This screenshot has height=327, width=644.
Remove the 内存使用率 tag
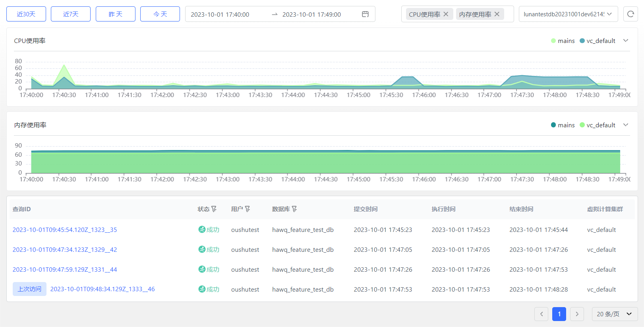click(497, 14)
